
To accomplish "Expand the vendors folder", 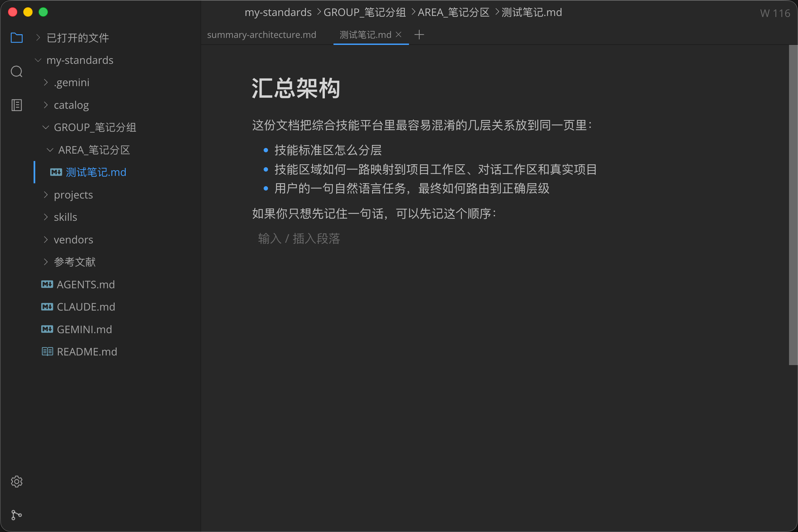I will click(x=46, y=239).
